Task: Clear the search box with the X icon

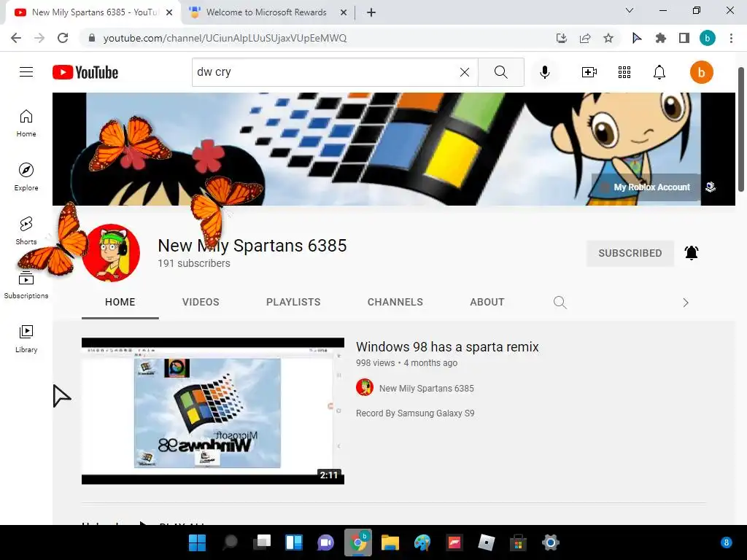Action: 465,72
